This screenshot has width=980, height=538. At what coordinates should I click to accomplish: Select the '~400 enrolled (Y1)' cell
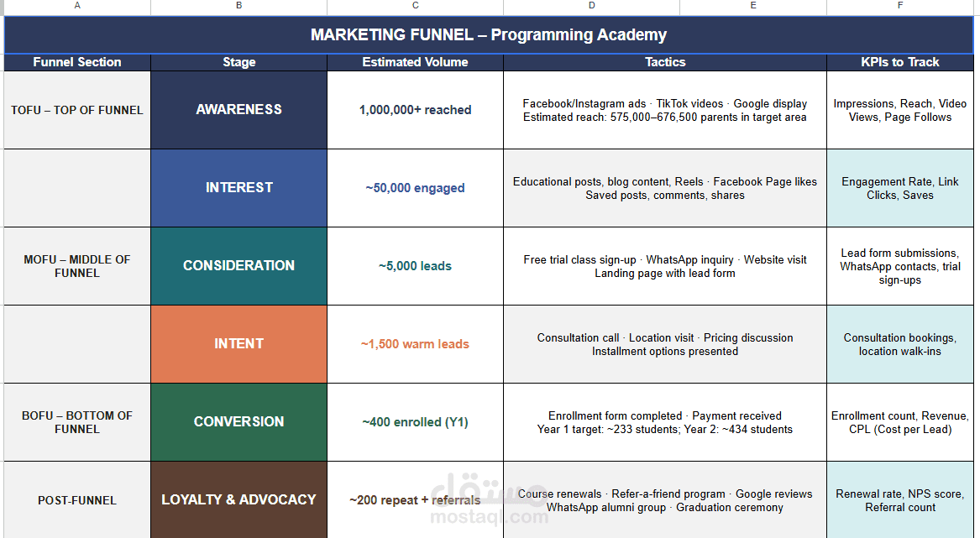[415, 422]
